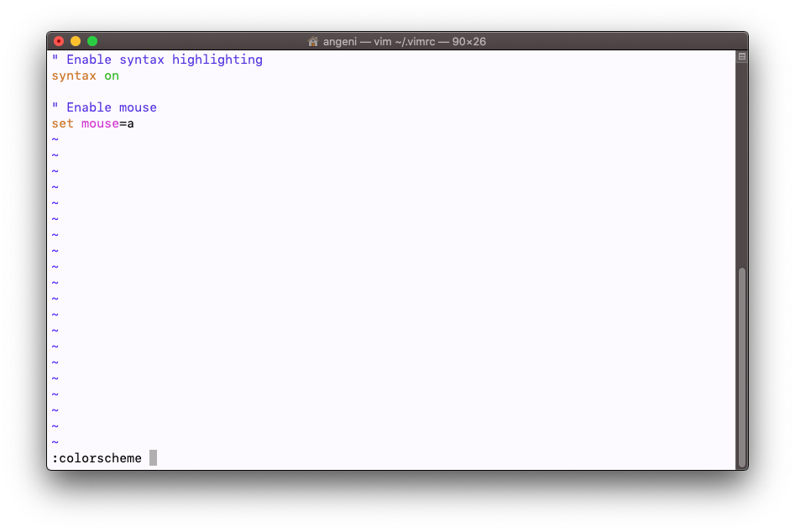The image size is (795, 532).
Task: Click the block cursor after ':colorscheme'
Action: point(153,458)
